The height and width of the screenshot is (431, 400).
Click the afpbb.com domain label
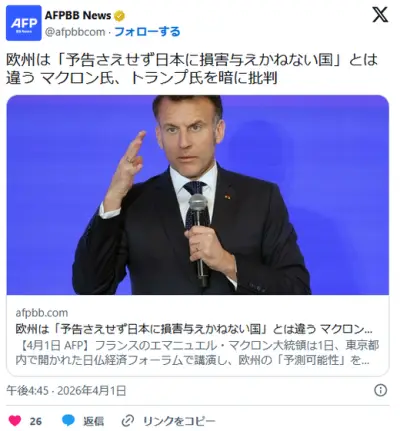tap(42, 313)
